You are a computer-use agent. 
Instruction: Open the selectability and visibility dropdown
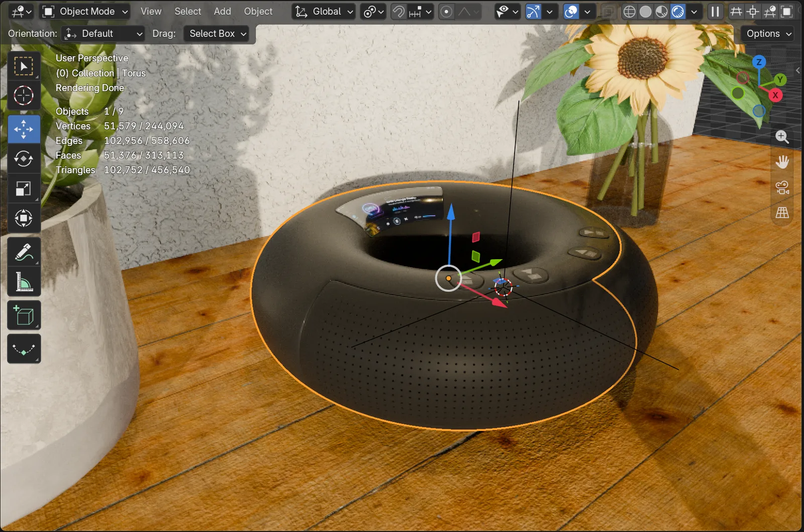pos(507,12)
